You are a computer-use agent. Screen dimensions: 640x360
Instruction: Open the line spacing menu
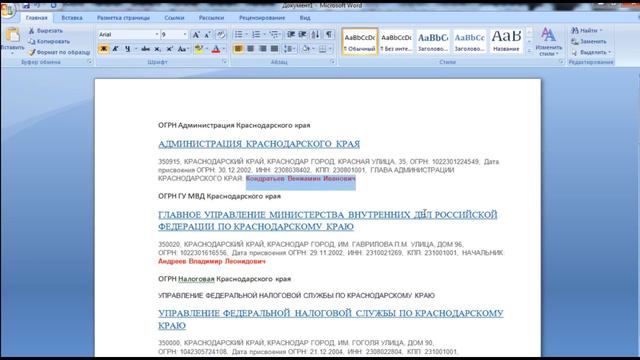289,49
